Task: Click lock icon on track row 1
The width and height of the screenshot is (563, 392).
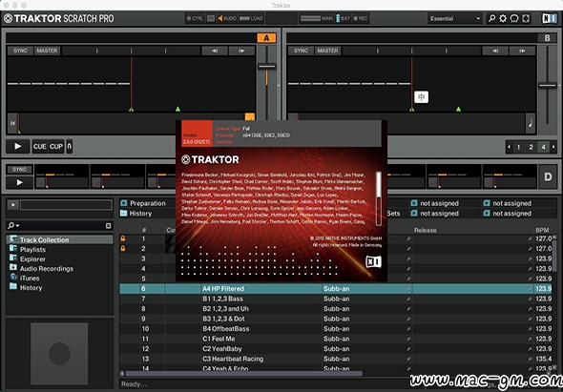Action: point(123,238)
